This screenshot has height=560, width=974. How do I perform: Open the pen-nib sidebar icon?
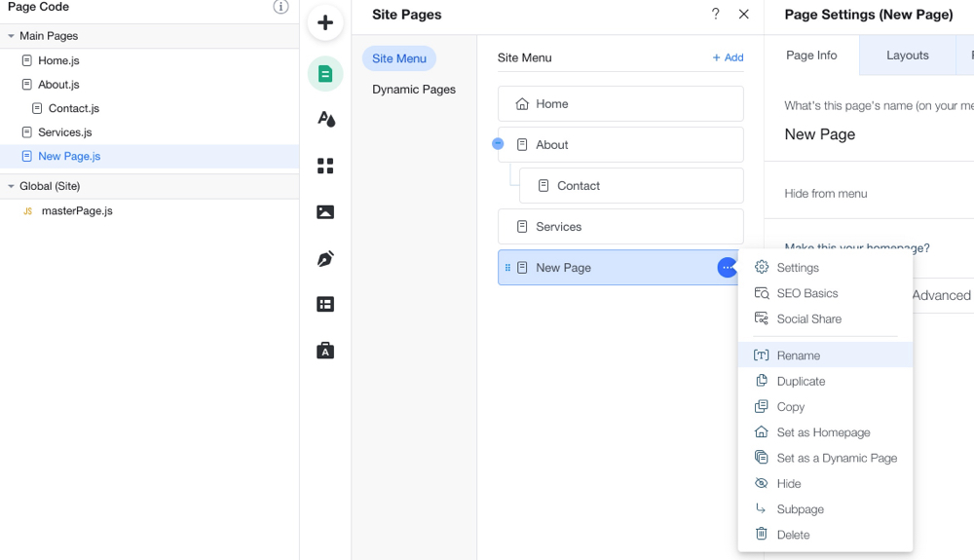coord(325,258)
